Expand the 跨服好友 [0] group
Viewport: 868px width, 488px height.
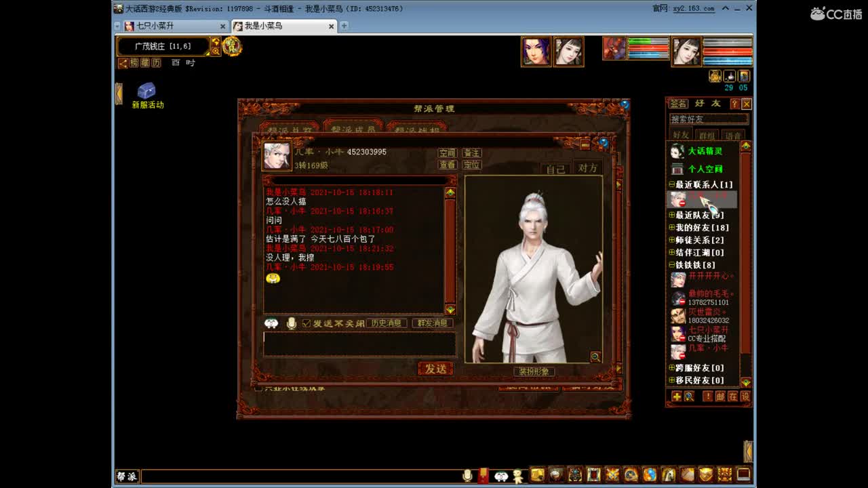[672, 368]
